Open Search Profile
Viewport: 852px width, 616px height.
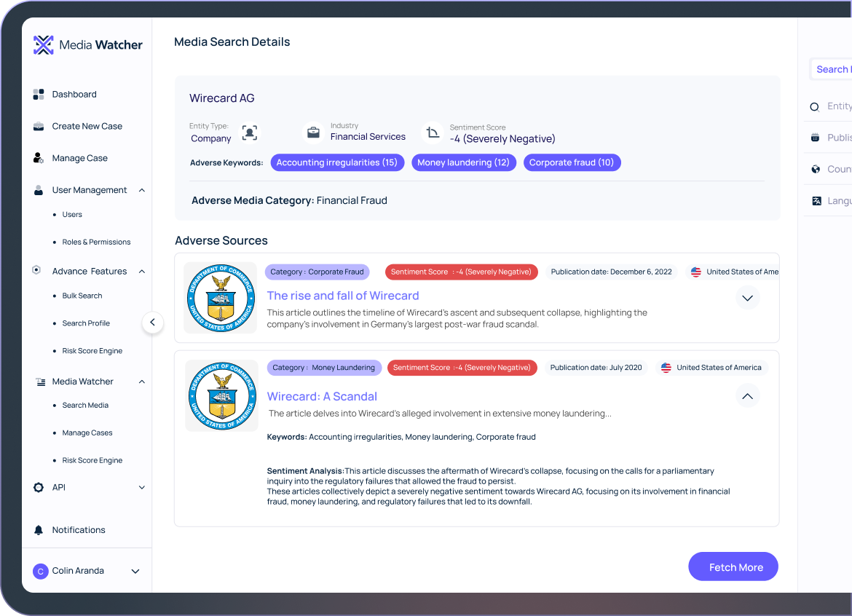point(86,323)
